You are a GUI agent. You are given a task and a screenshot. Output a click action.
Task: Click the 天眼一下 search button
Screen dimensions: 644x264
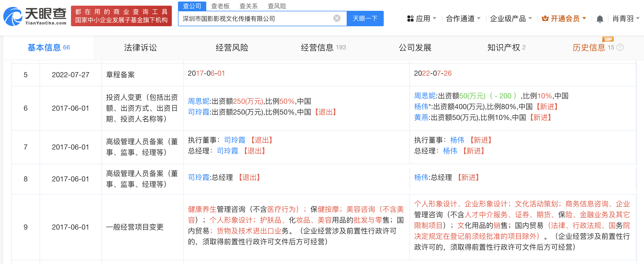click(x=365, y=19)
